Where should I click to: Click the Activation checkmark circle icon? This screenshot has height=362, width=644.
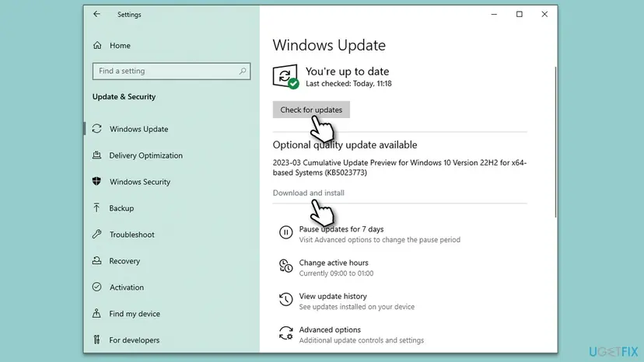pos(97,287)
